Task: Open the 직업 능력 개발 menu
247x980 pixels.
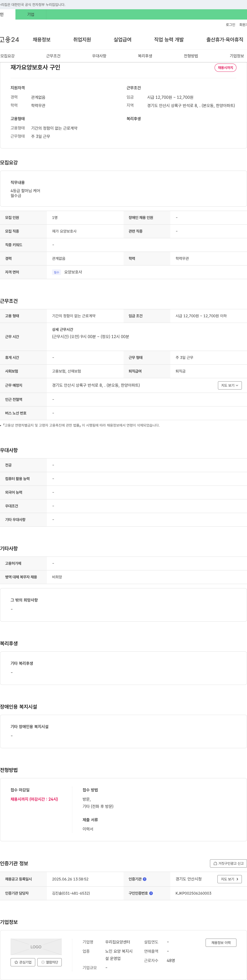Action: (x=169, y=40)
